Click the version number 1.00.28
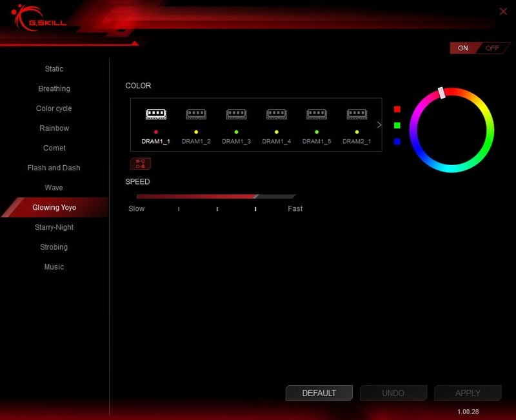The width and height of the screenshot is (516, 420). click(468, 412)
